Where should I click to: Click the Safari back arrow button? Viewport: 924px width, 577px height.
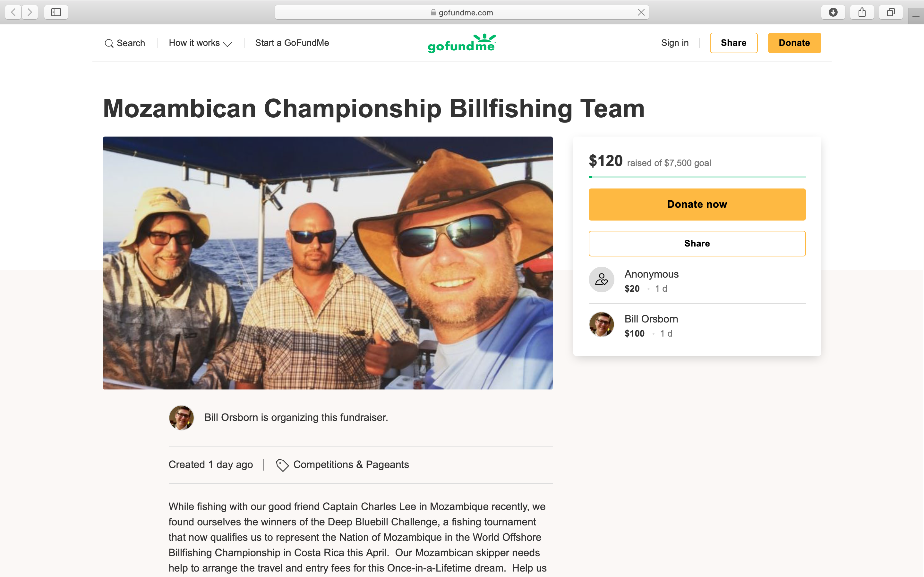(x=13, y=12)
